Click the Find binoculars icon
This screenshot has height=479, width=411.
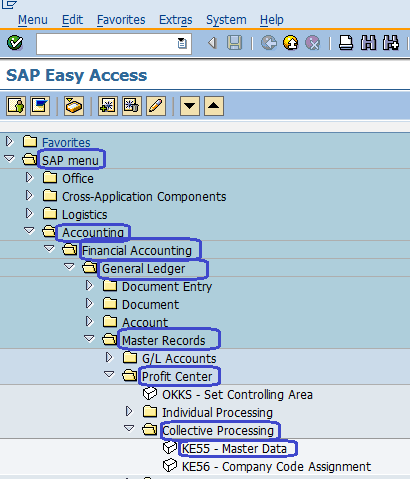(368, 43)
